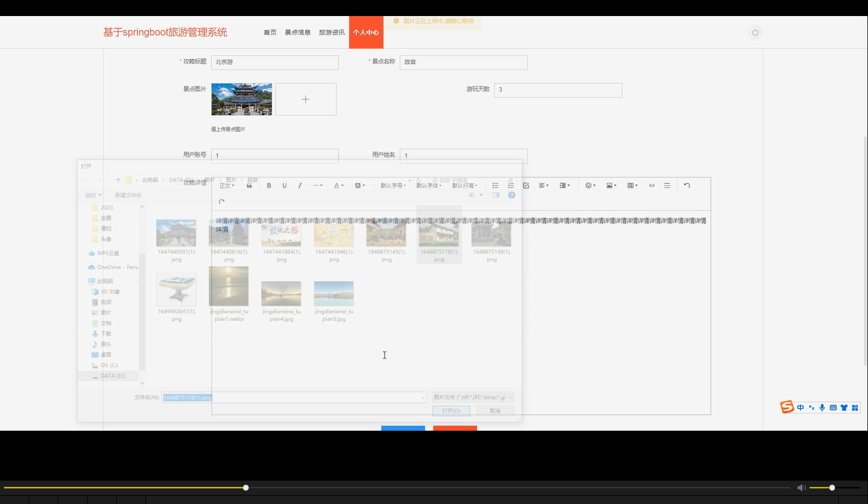Go to 首页 home page
Viewport: 868px width, 504px height.
270,33
